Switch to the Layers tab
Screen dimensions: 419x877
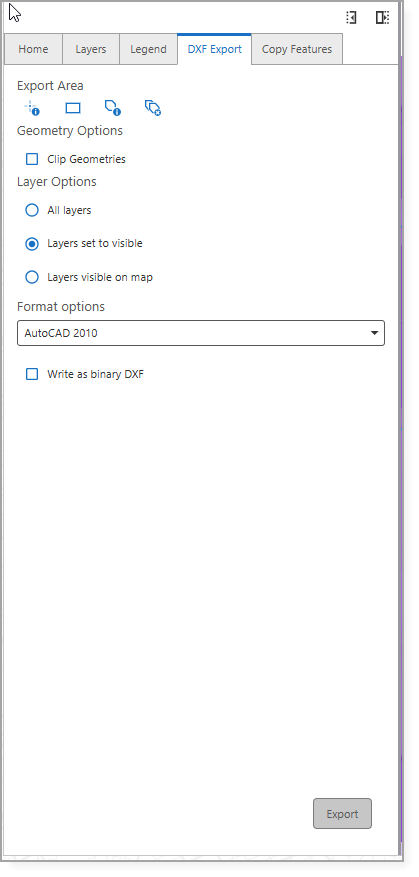[91, 49]
